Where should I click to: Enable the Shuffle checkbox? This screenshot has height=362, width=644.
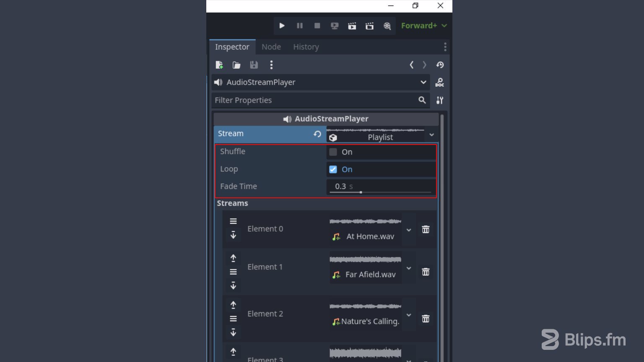coord(333,152)
